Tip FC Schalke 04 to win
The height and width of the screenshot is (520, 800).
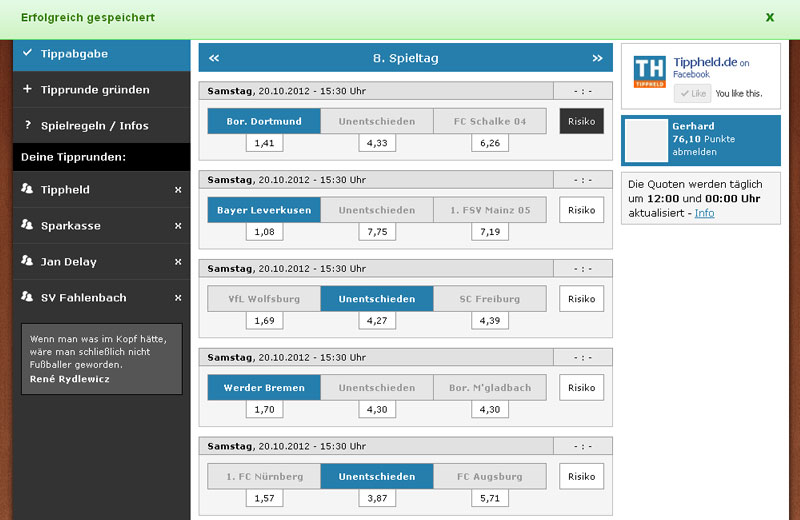point(490,121)
